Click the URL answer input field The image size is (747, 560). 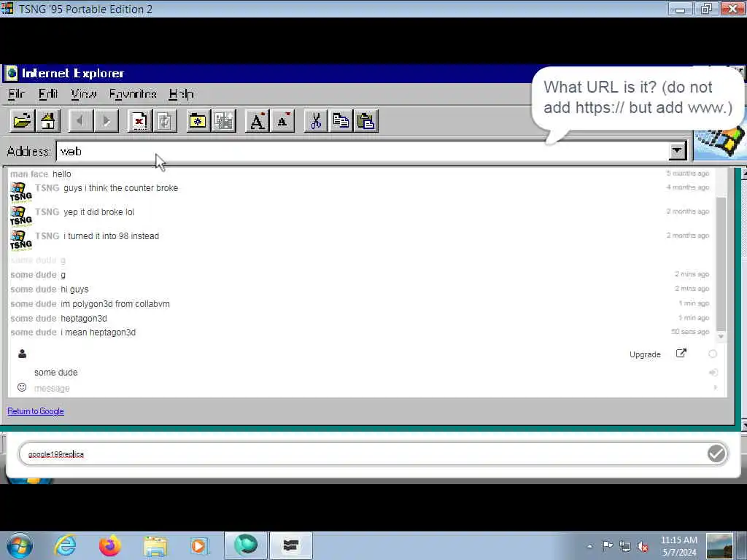tap(362, 454)
